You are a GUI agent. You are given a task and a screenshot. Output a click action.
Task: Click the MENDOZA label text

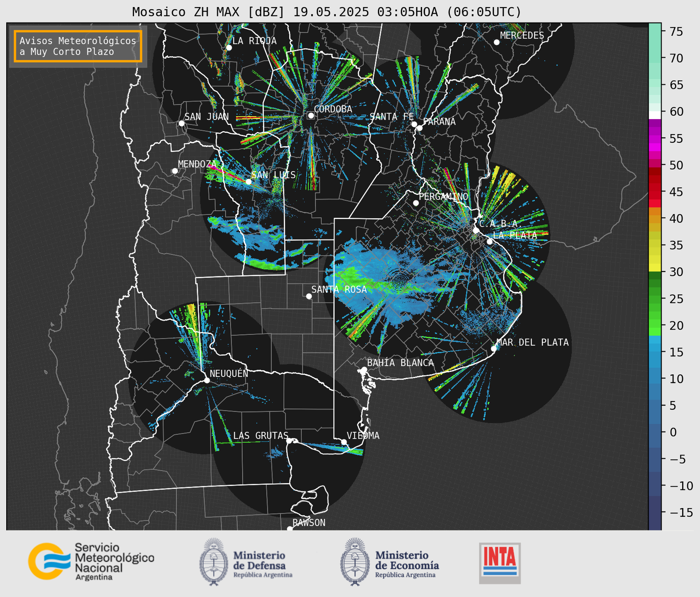click(x=197, y=164)
